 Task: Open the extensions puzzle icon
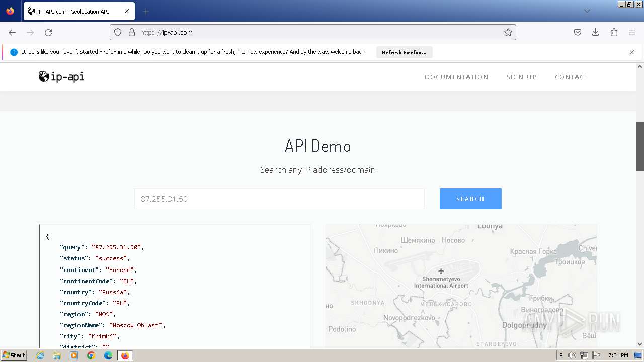[614, 32]
